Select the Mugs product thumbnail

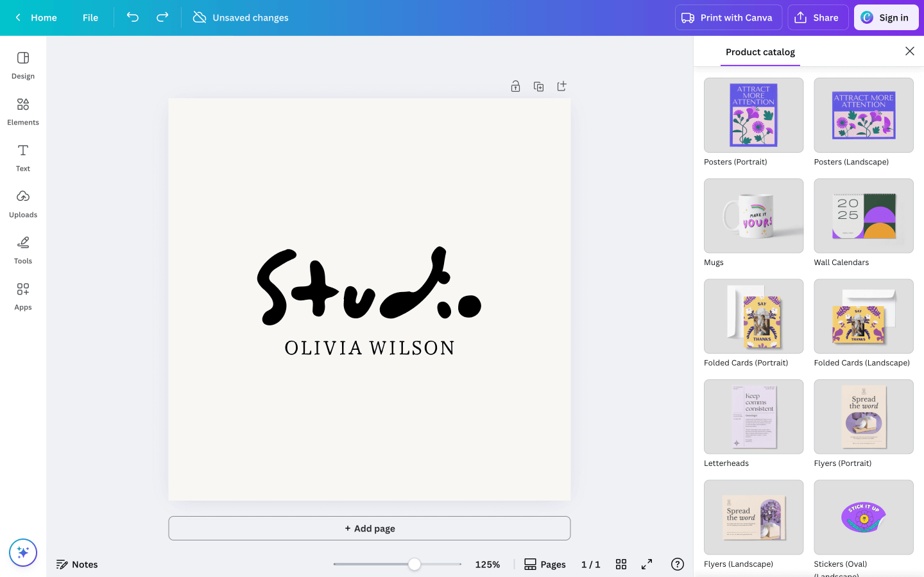(753, 216)
